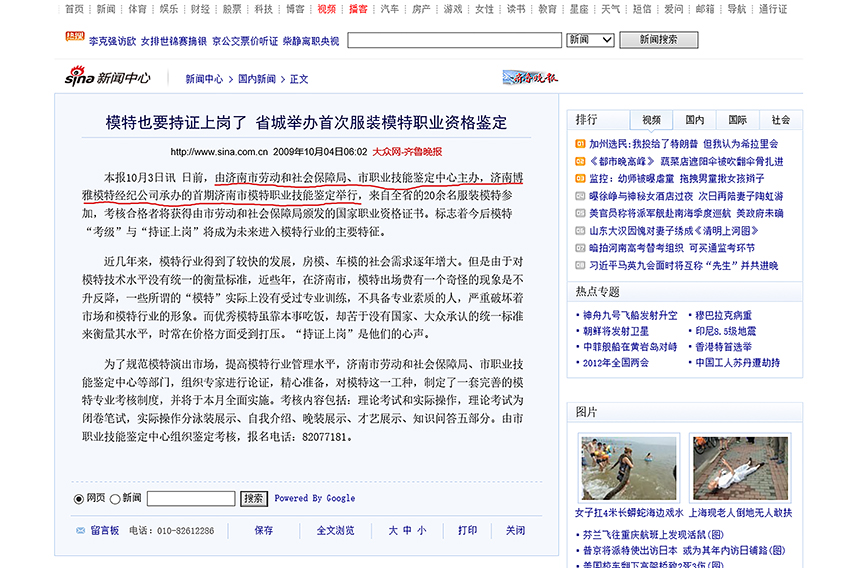This screenshot has height=568, width=853.
Task: Select the 网页 radio button
Action: [79, 499]
